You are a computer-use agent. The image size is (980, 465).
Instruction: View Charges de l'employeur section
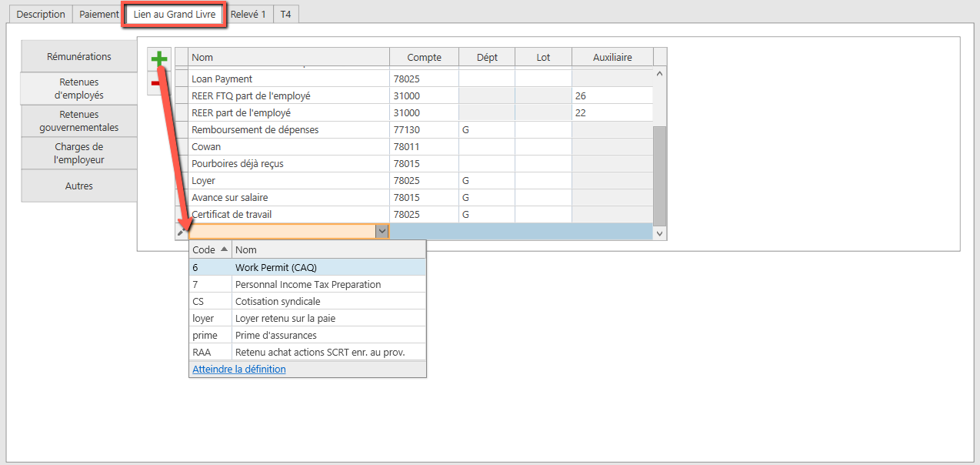click(x=79, y=153)
